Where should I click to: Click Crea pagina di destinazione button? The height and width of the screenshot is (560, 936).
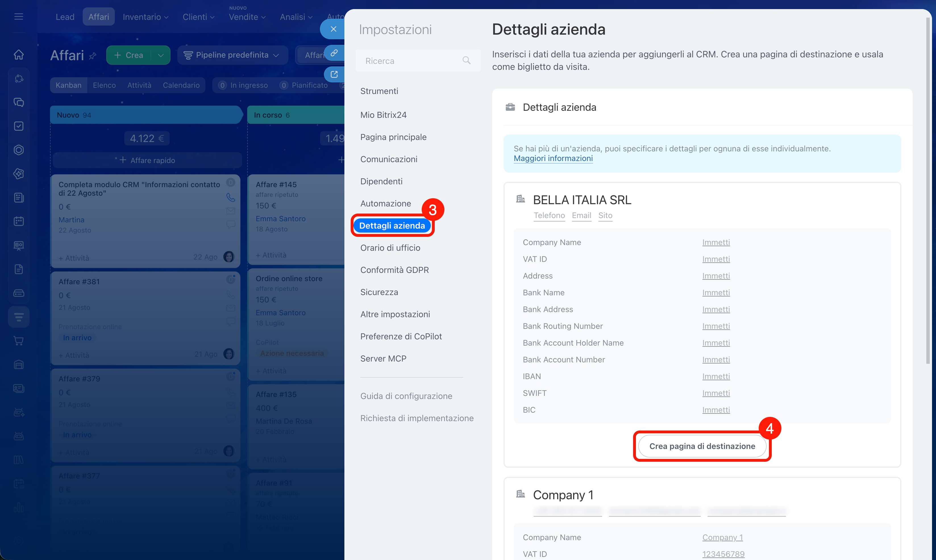pyautogui.click(x=702, y=446)
